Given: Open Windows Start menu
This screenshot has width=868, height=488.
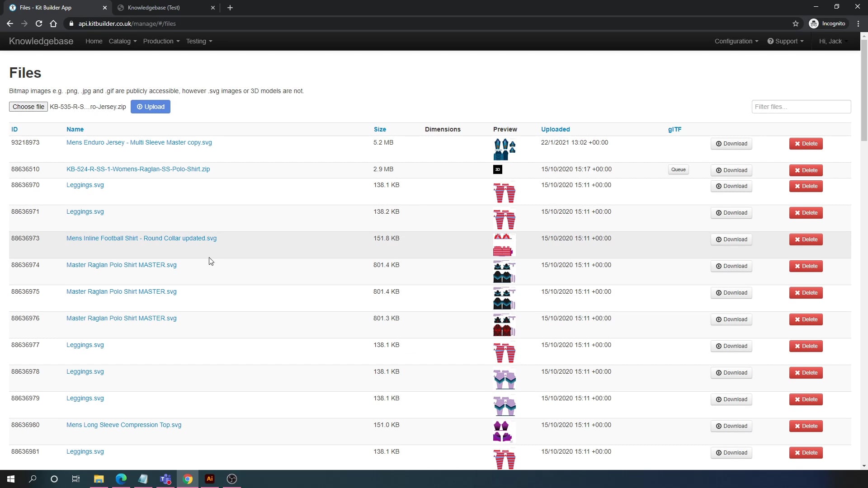Looking at the screenshot, I should [11, 479].
